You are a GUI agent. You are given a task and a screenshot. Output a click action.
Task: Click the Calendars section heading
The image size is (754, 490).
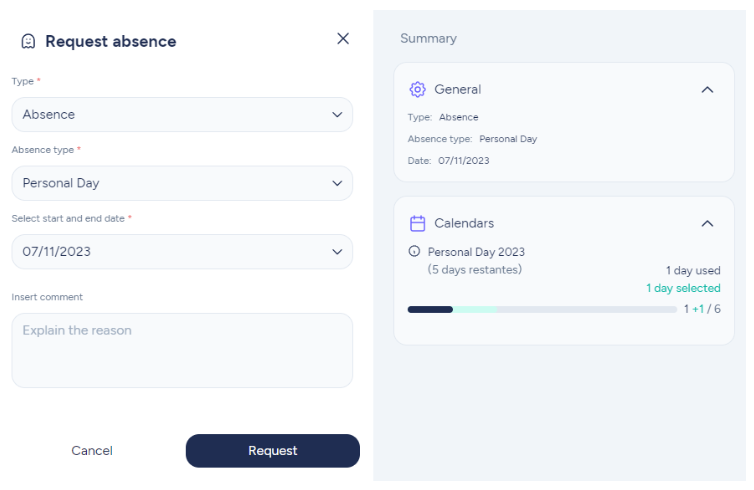464,224
